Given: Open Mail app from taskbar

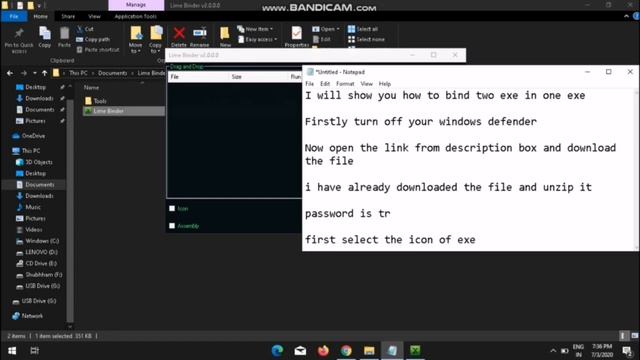Looking at the screenshot, I should tap(300, 351).
